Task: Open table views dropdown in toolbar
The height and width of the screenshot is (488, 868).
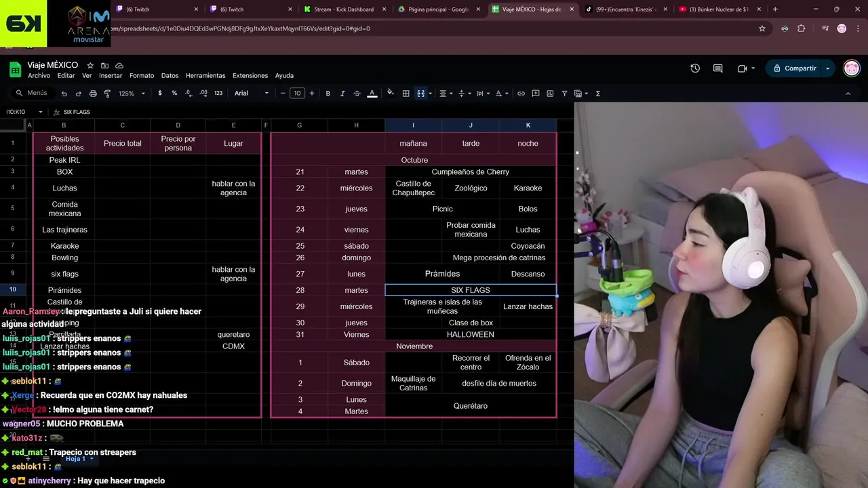Action: pyautogui.click(x=580, y=94)
